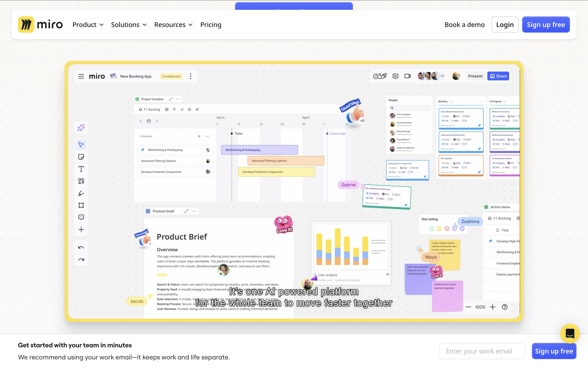Go to next period in timeline
Image resolution: width=588 pixels, height=368 pixels.
(157, 121)
